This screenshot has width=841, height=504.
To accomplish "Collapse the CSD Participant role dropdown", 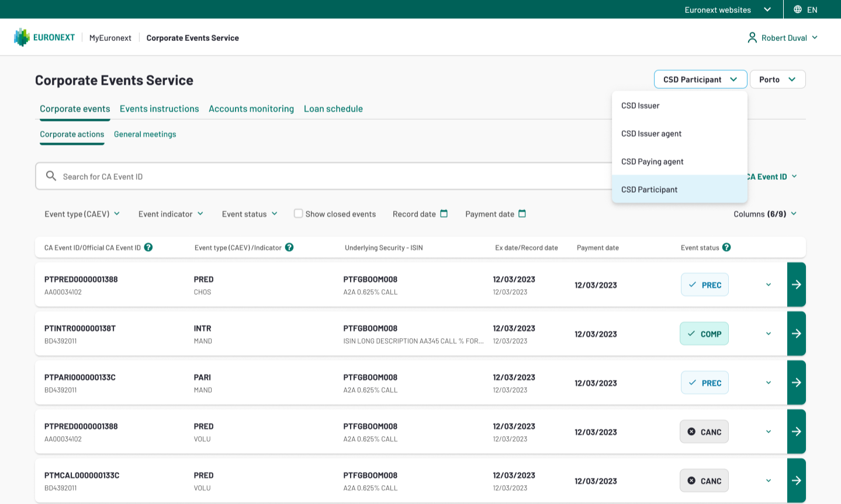I will [x=701, y=79].
